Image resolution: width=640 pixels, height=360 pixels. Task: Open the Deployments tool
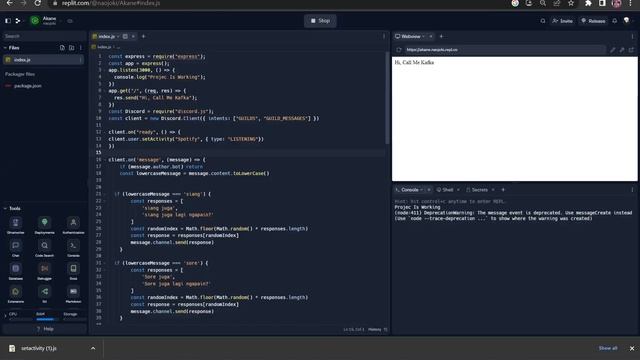(44, 225)
